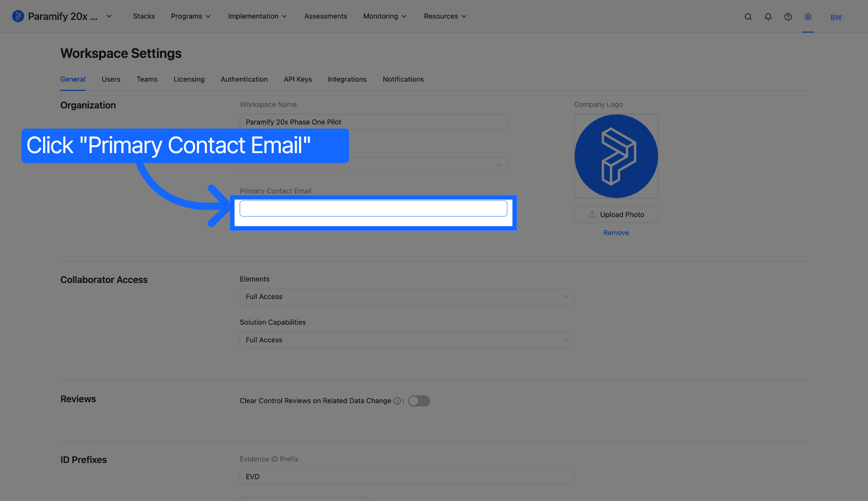Click the Reviews section heading

[x=78, y=399]
